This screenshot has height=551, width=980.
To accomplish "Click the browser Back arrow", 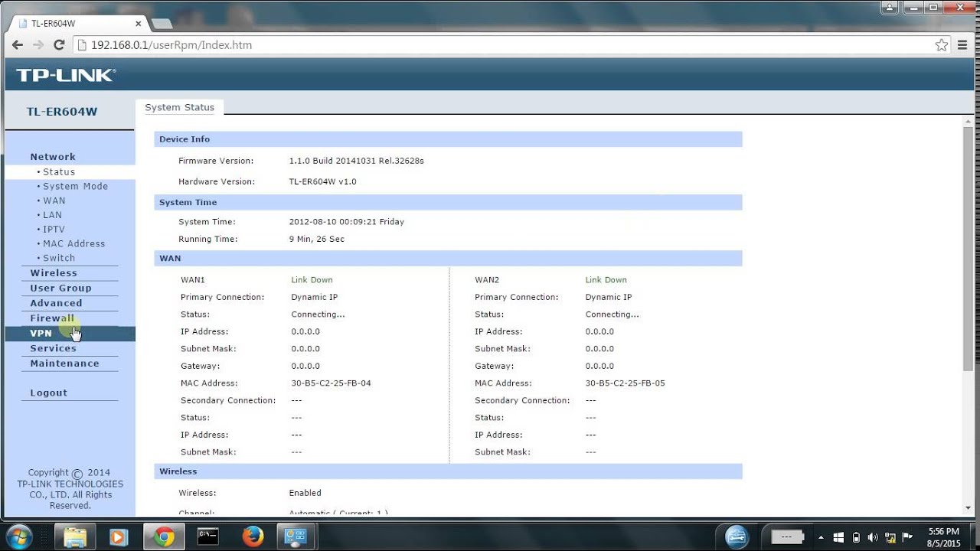I will click(18, 45).
